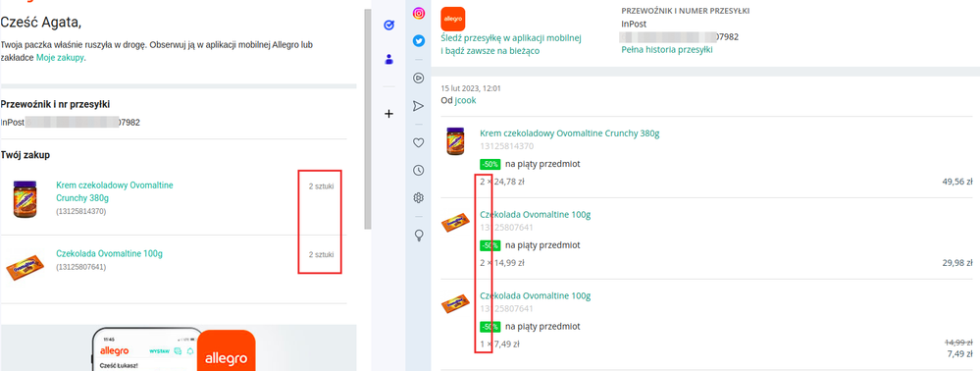Click the orange allegro logo tile
Image resolution: width=980 pixels, height=371 pixels.
point(453,20)
